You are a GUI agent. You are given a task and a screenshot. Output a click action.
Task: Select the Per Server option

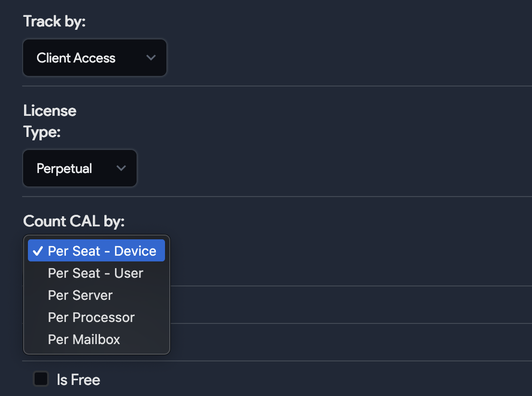coord(80,296)
